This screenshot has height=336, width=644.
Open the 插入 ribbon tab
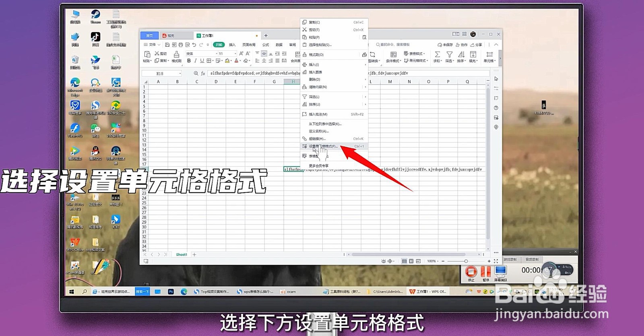pos(232,45)
